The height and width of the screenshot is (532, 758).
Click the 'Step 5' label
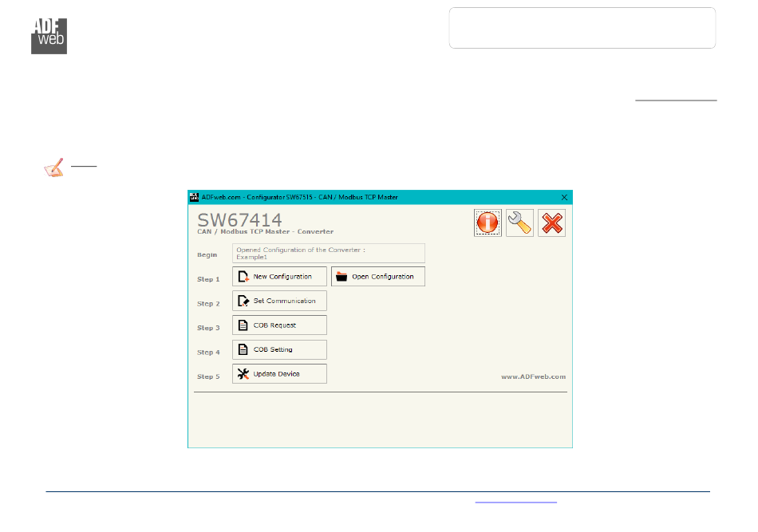pyautogui.click(x=208, y=376)
